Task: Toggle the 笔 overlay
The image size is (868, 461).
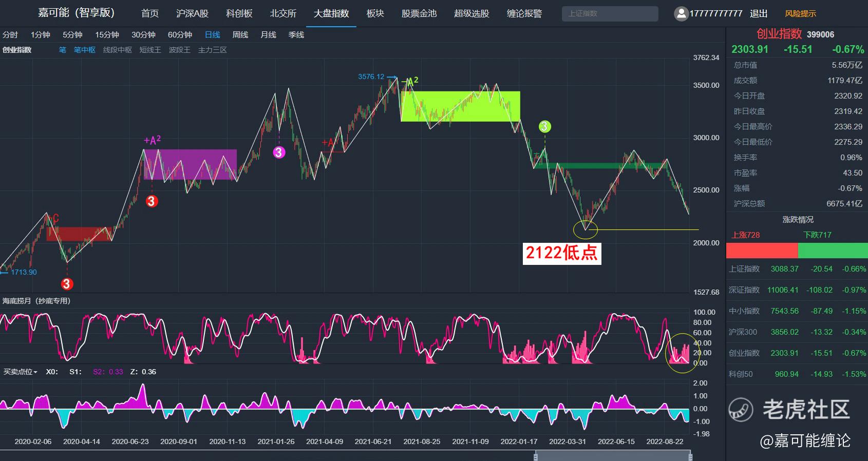Action: (63, 50)
